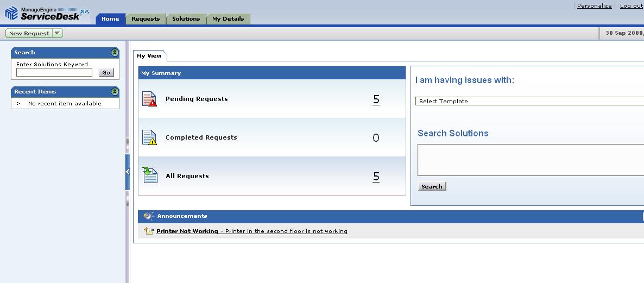Click the Announcements header icon

(149, 216)
